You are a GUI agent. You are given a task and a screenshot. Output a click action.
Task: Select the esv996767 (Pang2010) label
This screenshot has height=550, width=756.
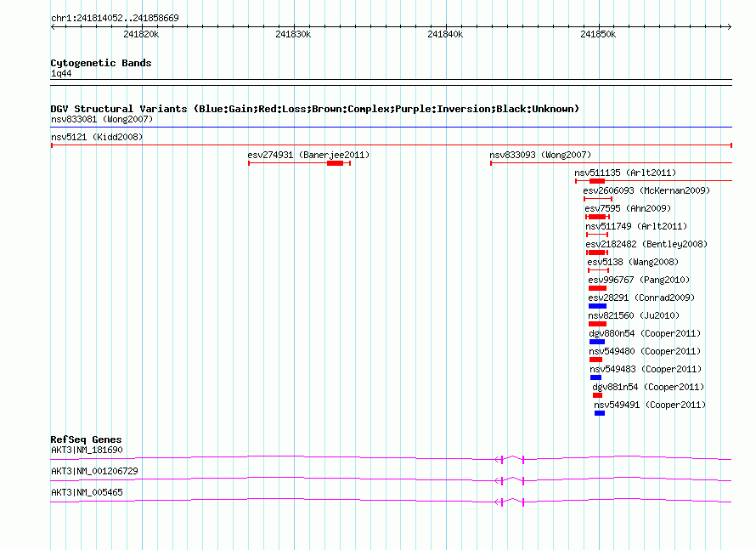click(x=639, y=280)
